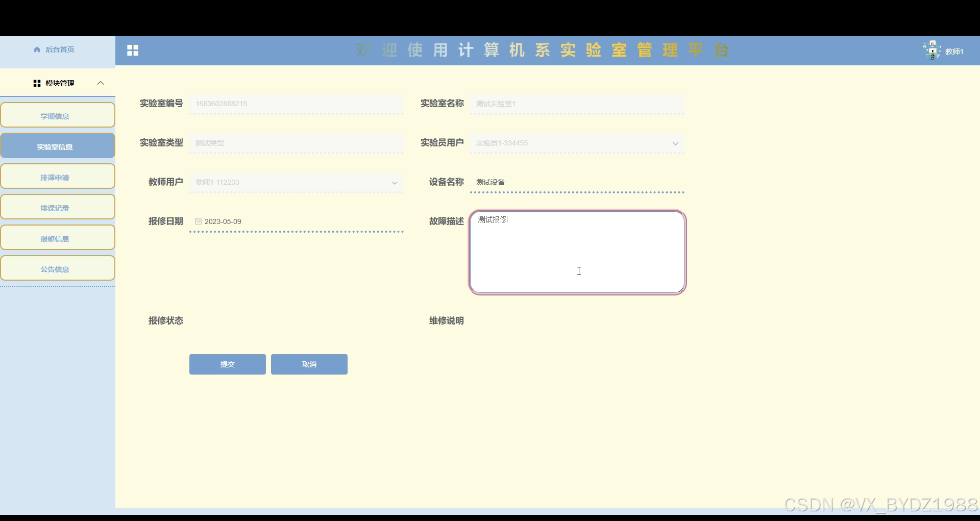The width and height of the screenshot is (980, 521).
Task: Click the 报修状态 label
Action: (x=166, y=320)
